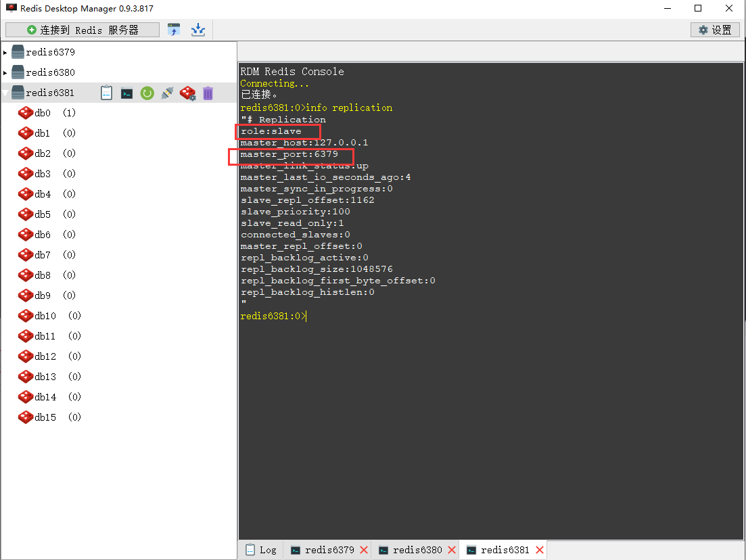Screen dimensions: 746x560
Task: Collapse the redis6381 server node
Action: click(x=5, y=93)
